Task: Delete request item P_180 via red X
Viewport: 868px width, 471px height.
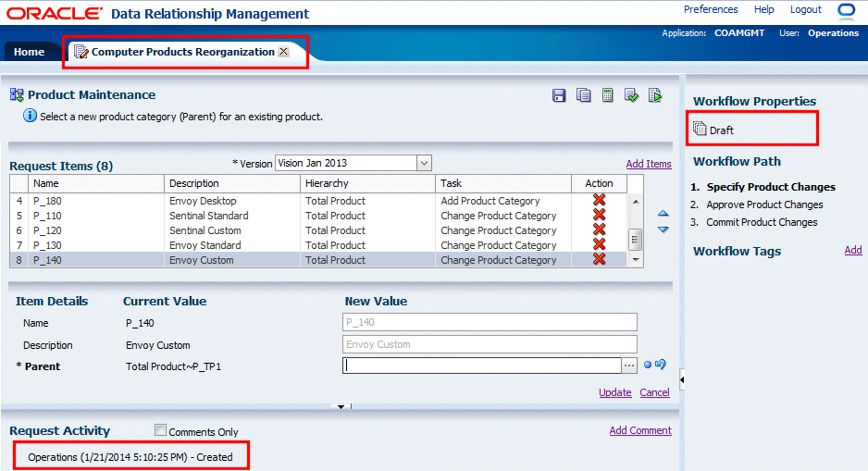Action: 599,201
